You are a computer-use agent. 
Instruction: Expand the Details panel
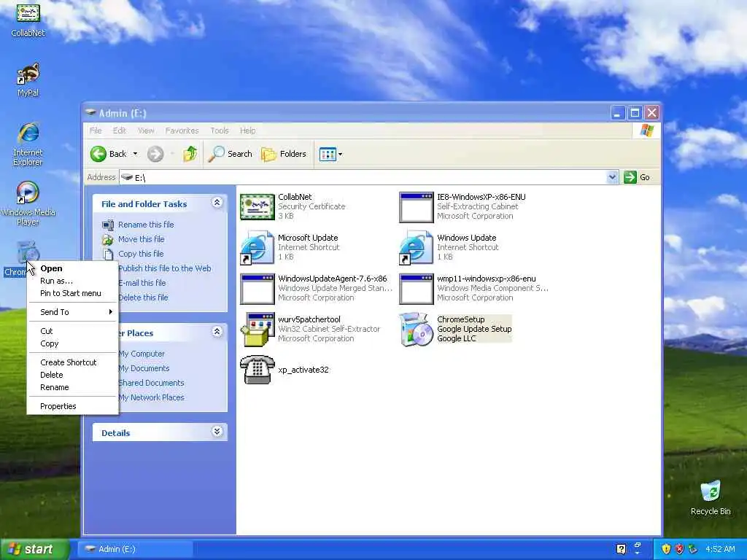click(217, 432)
